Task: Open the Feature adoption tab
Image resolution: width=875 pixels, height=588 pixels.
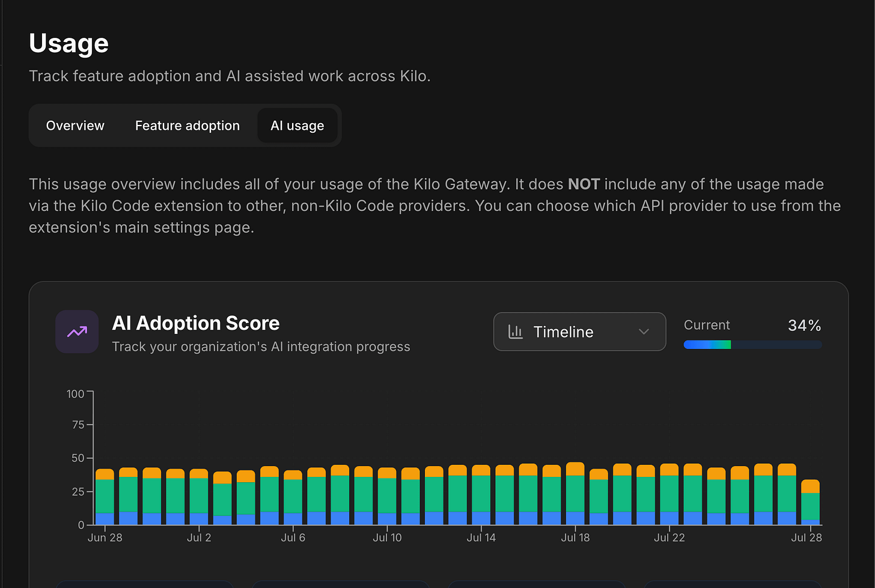Action: [187, 126]
